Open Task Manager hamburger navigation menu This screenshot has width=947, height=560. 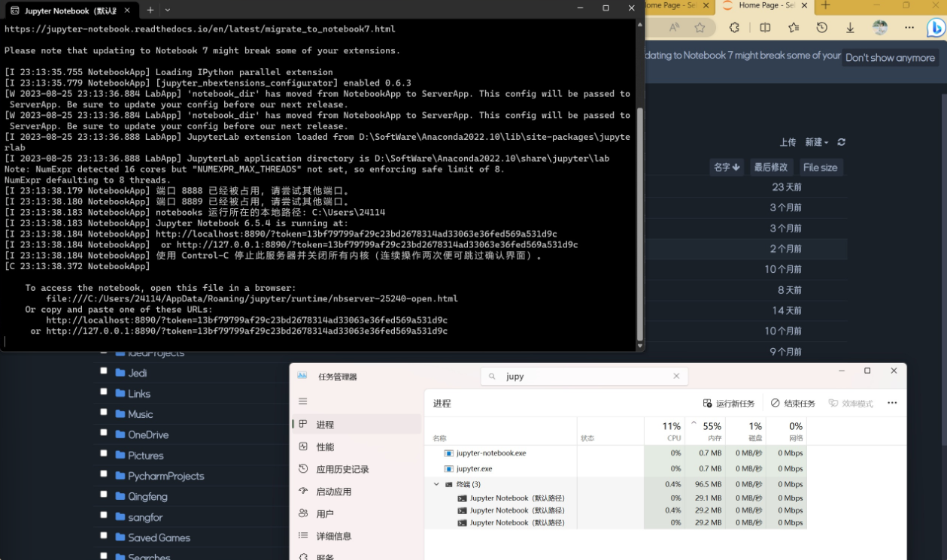click(x=303, y=401)
